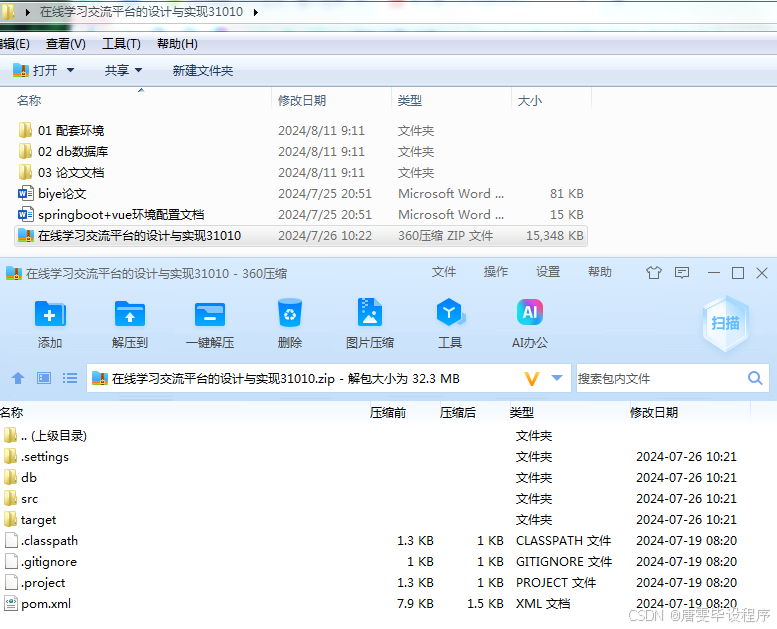This screenshot has width=777, height=629.
Task: Open the 帮助(H) menu in Explorer
Action: coord(177,44)
